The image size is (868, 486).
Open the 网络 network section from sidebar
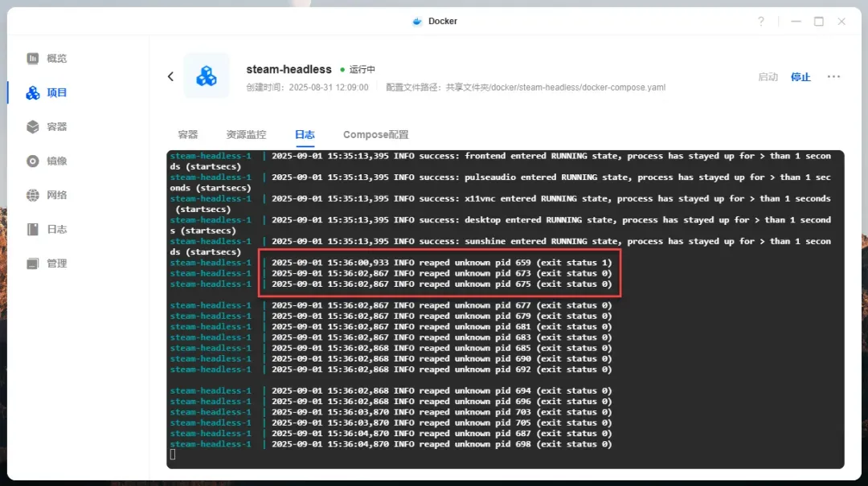click(x=46, y=194)
